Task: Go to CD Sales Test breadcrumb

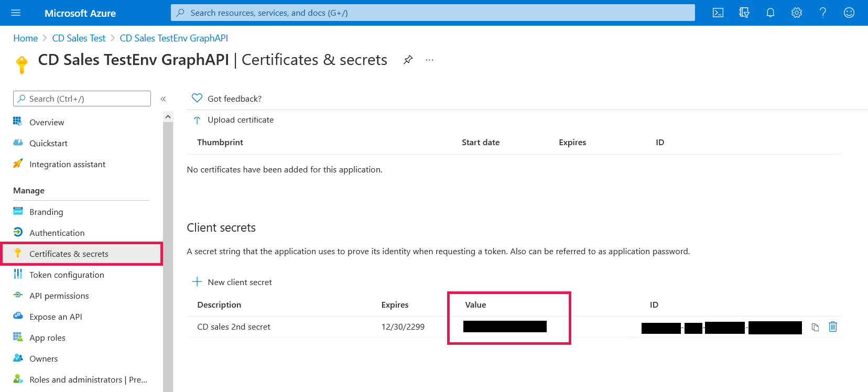Action: point(79,38)
